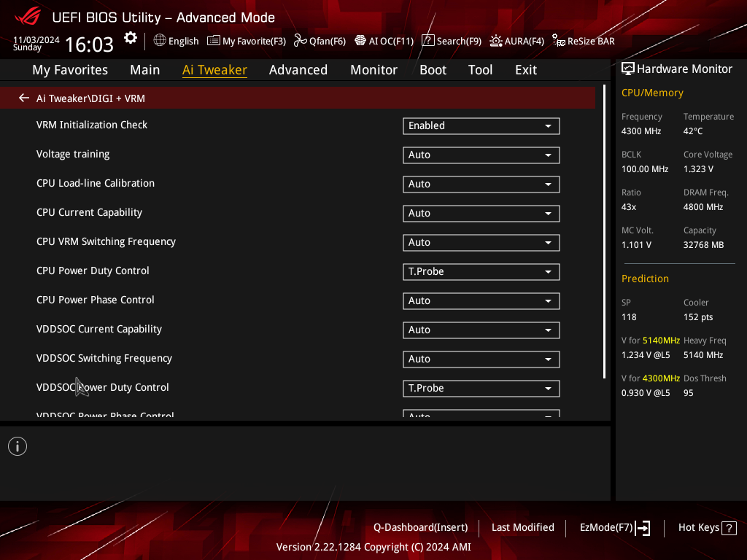Image resolution: width=747 pixels, height=560 pixels.
Task: Click the 152 pts cooler score
Action: [698, 317]
